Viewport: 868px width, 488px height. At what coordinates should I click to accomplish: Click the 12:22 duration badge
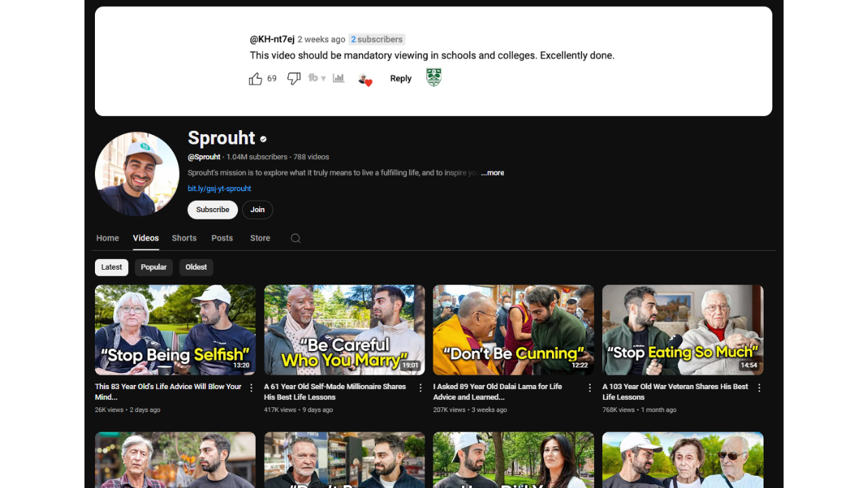tap(580, 365)
